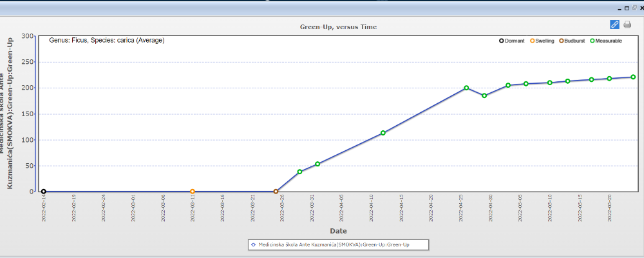Minimize the chart window
This screenshot has width=644, height=258.
coord(620,8)
